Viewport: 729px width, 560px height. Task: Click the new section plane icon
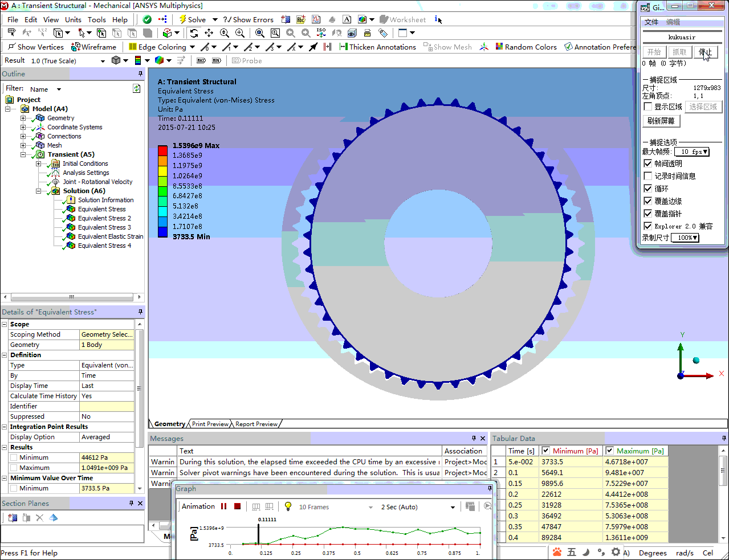tap(13, 518)
